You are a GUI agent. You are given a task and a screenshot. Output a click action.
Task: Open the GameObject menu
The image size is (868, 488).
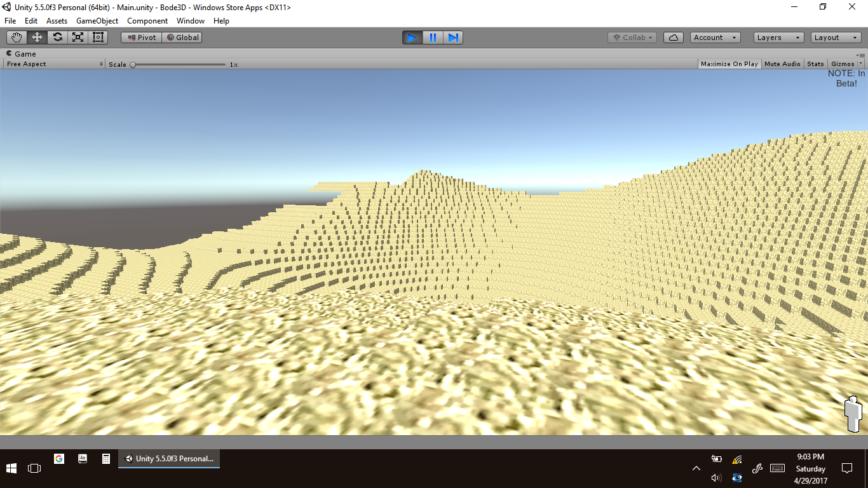pos(97,21)
